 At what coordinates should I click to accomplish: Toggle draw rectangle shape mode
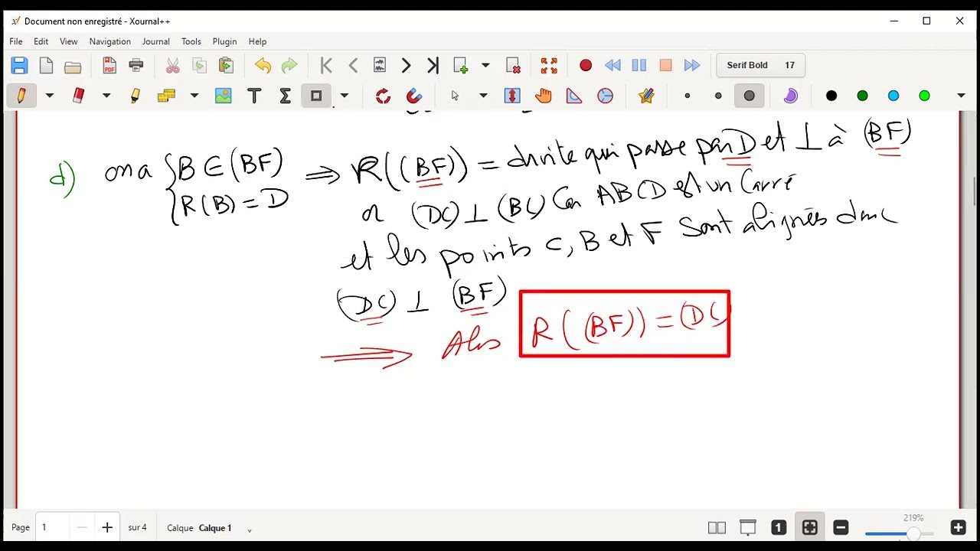tap(316, 96)
